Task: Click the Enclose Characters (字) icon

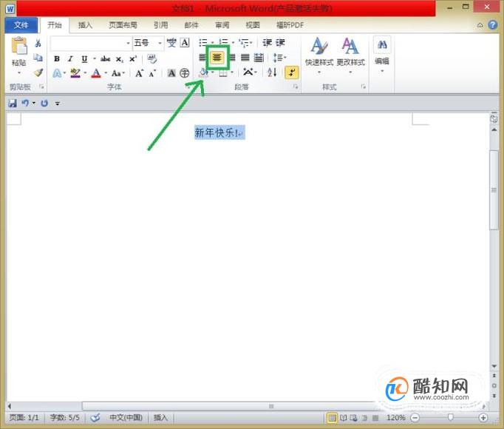Action: 184,73
